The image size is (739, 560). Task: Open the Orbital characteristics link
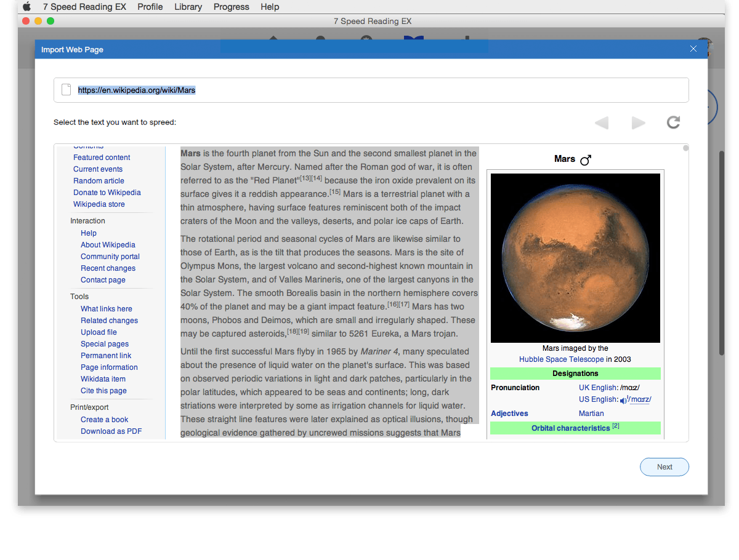click(570, 428)
